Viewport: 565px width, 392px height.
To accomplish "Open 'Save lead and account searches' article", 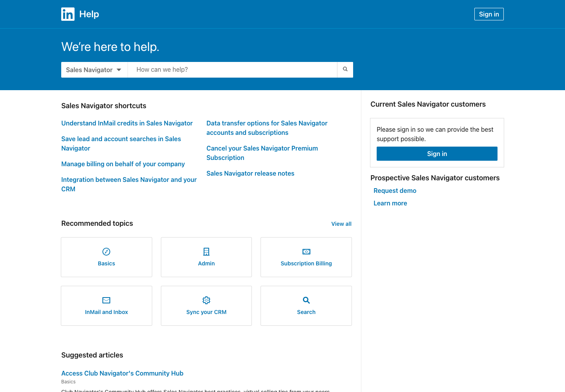I will click(121, 143).
